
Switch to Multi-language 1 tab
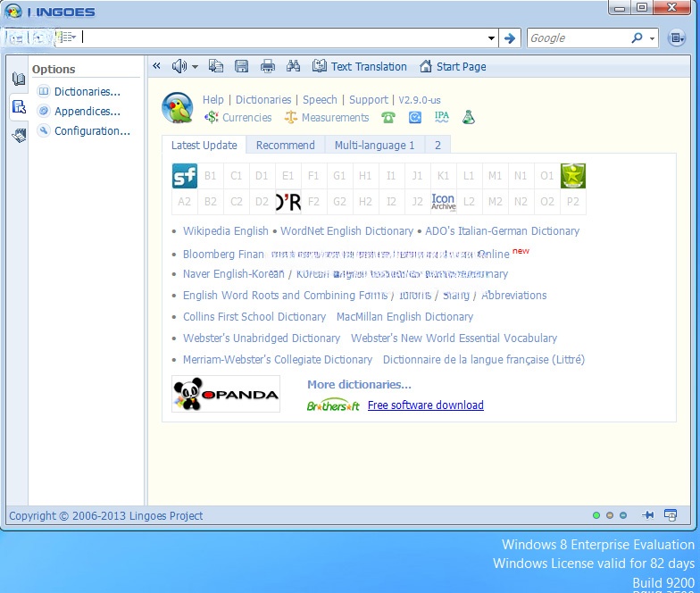pos(375,145)
